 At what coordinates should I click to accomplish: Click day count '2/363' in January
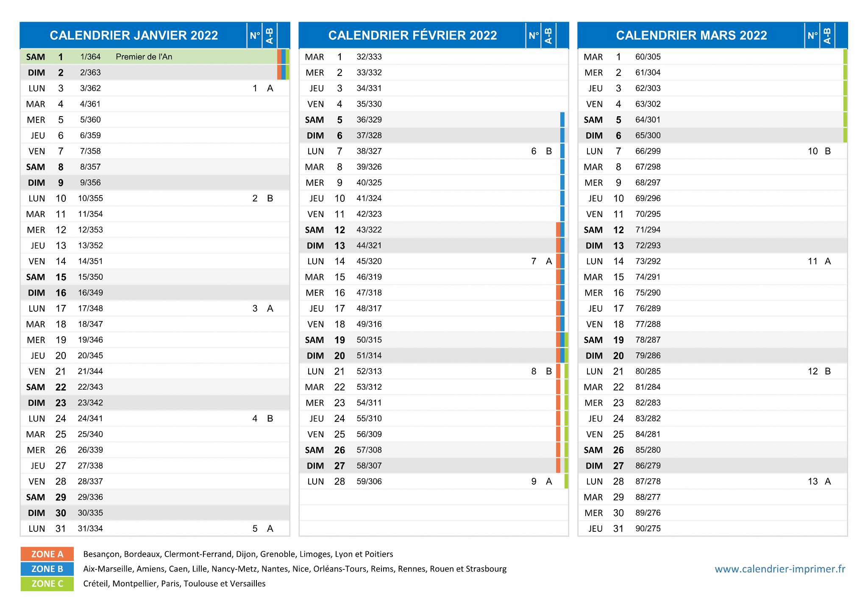point(90,73)
